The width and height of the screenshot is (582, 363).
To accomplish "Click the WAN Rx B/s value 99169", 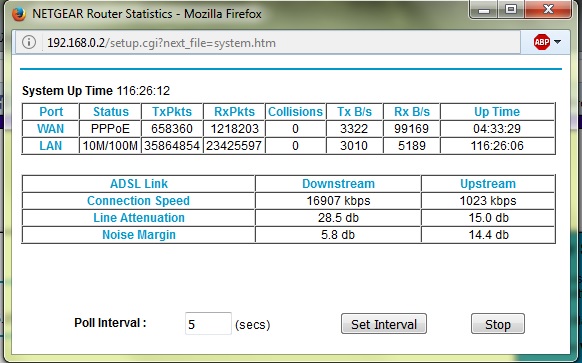I will [412, 129].
